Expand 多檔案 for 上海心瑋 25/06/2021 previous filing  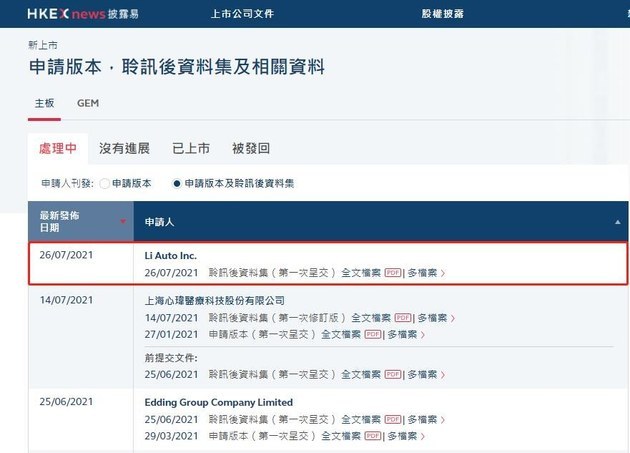[x=426, y=375]
